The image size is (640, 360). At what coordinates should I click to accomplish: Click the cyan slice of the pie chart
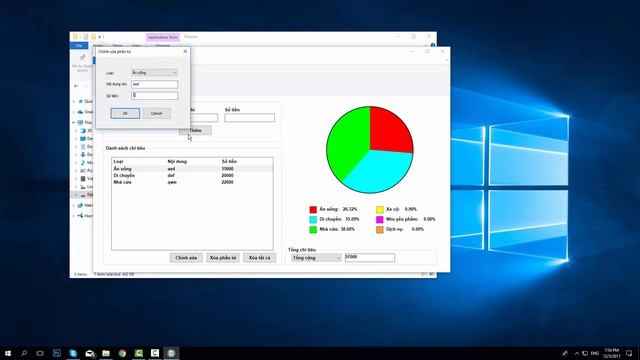coord(378,171)
